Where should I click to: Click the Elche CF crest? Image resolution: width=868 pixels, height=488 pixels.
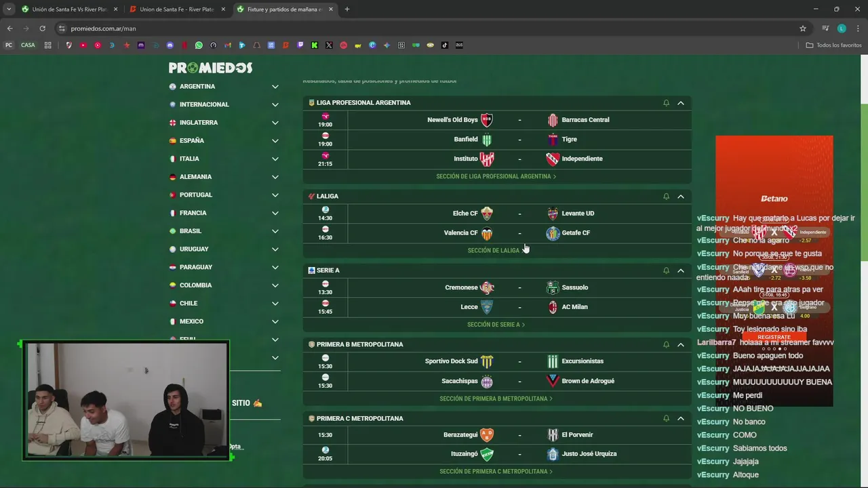click(486, 213)
